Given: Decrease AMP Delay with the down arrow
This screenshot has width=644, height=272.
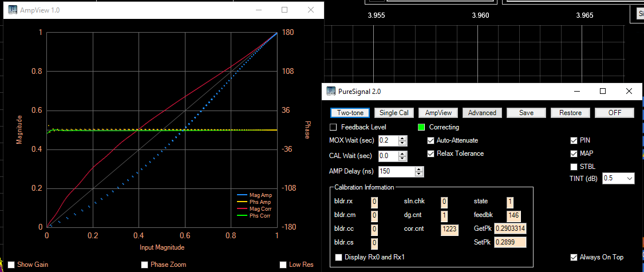Looking at the screenshot, I should point(419,174).
